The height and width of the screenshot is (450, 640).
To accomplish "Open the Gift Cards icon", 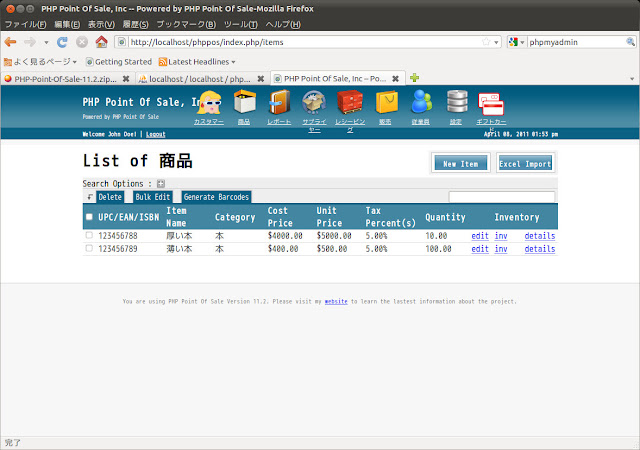I will (x=491, y=104).
